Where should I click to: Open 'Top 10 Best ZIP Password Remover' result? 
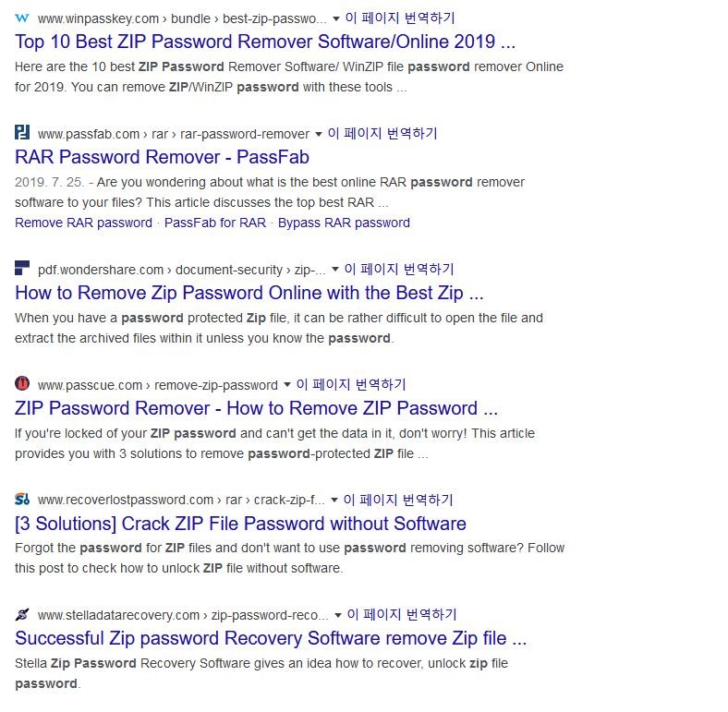(265, 42)
